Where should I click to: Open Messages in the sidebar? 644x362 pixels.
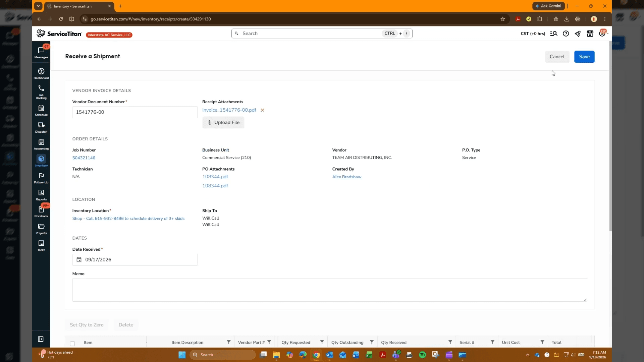point(41,52)
